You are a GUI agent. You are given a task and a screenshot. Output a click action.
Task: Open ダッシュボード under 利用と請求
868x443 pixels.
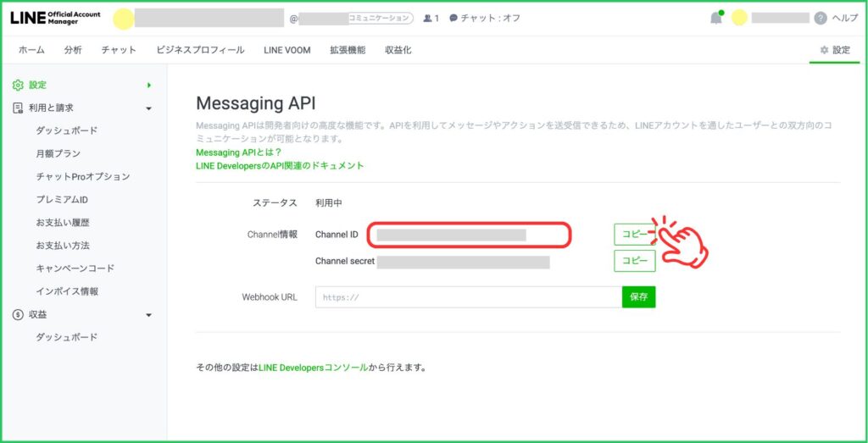pyautogui.click(x=67, y=130)
